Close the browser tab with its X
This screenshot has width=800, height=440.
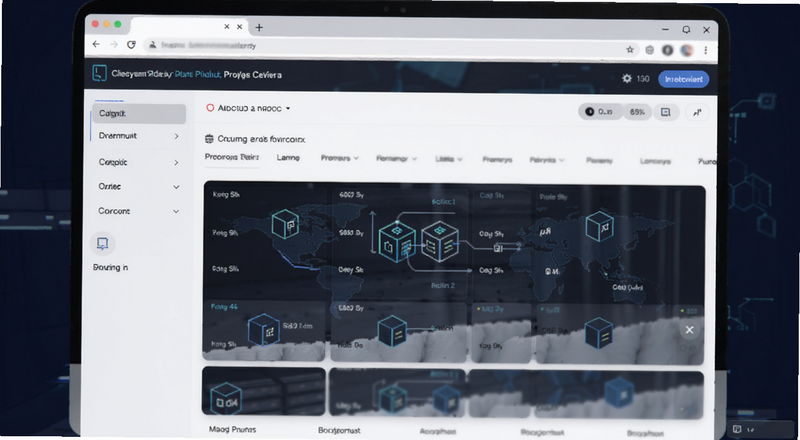click(239, 27)
